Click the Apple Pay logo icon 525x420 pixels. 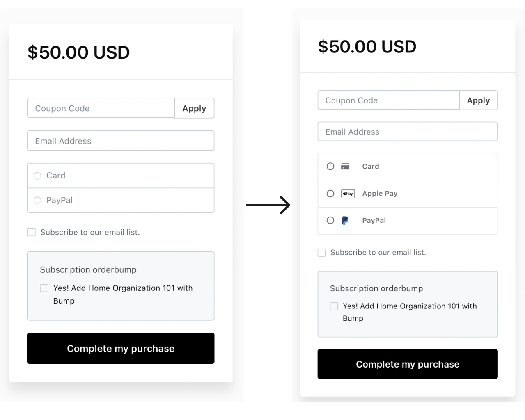point(348,194)
